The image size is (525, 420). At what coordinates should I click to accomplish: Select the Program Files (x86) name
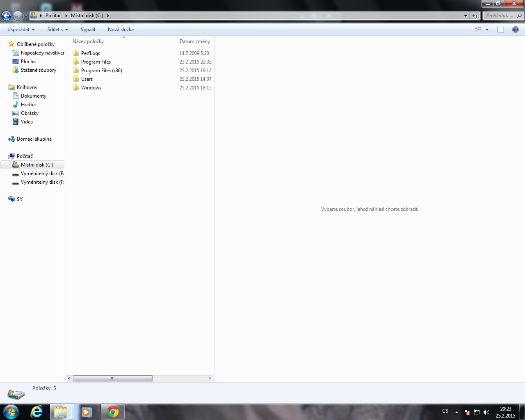pyautogui.click(x=102, y=71)
